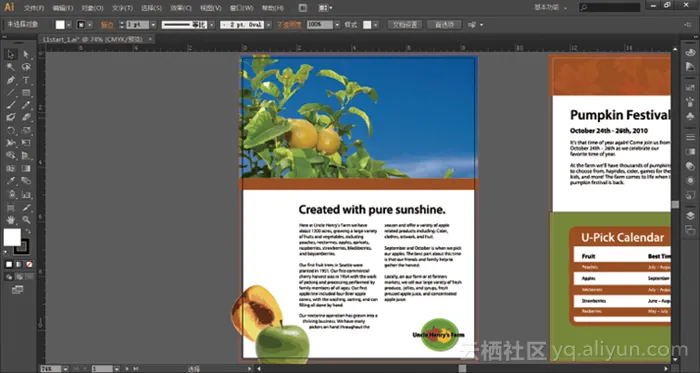700x373 pixels.
Task: Open the arrange documents dropdown
Action: tap(325, 8)
